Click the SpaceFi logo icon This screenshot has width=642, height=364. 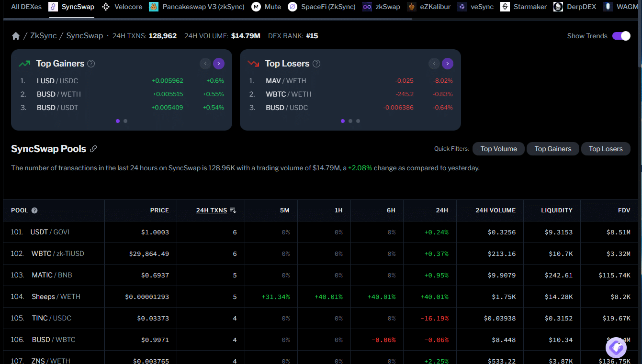293,7
